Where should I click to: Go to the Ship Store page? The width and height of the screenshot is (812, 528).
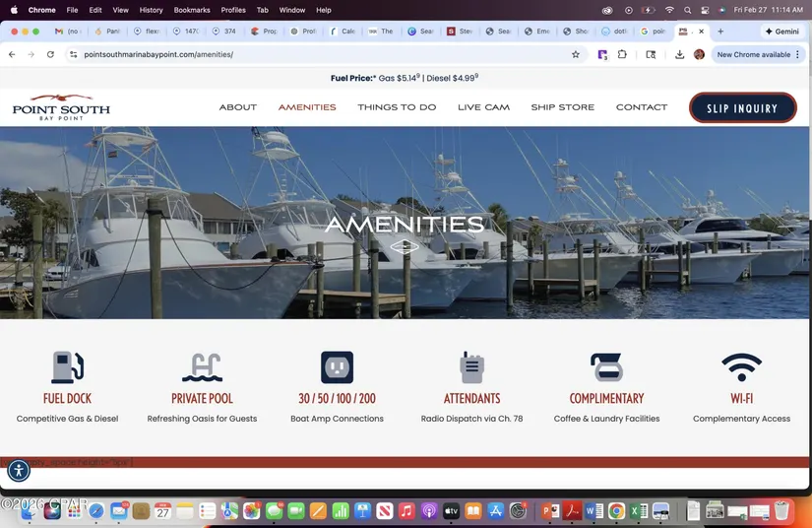coord(562,107)
